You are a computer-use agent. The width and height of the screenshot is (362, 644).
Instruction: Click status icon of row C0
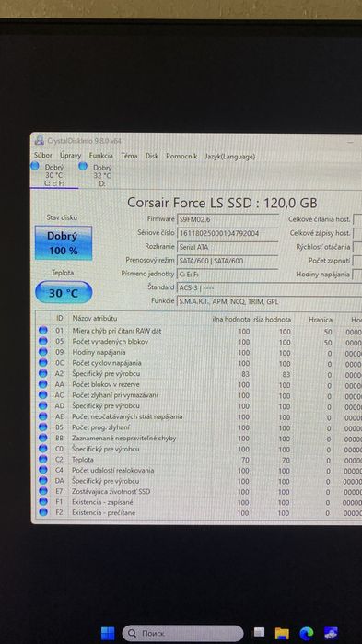click(x=43, y=449)
